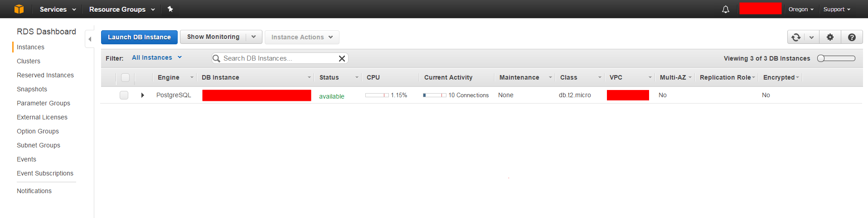Sort by the Status column header
Viewport: 868px width, 218px height.
[x=329, y=77]
